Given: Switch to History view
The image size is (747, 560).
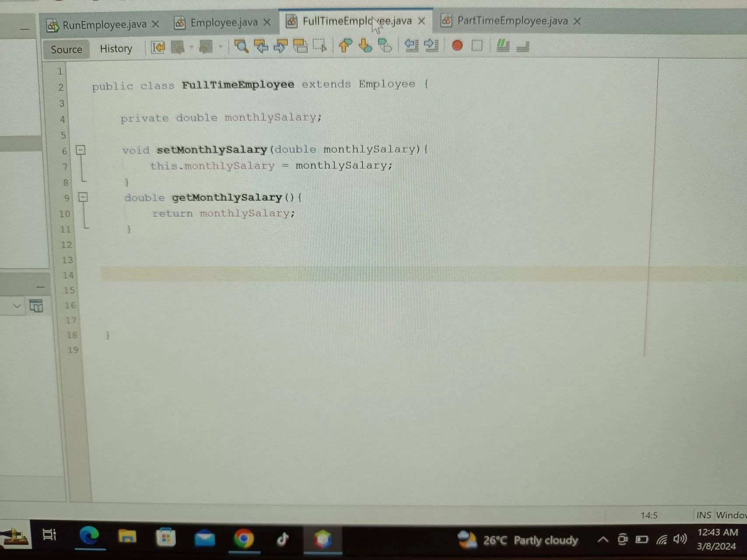Looking at the screenshot, I should 116,49.
